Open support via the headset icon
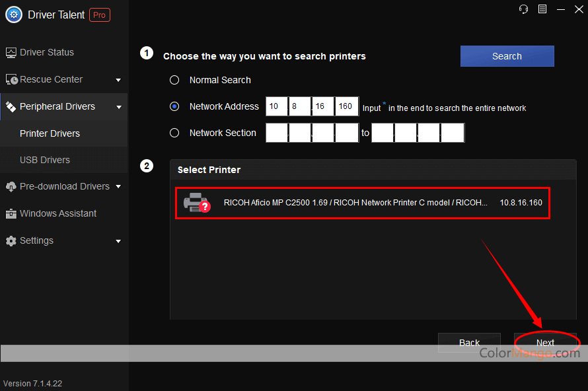The height and width of the screenshot is (391, 588). point(524,9)
